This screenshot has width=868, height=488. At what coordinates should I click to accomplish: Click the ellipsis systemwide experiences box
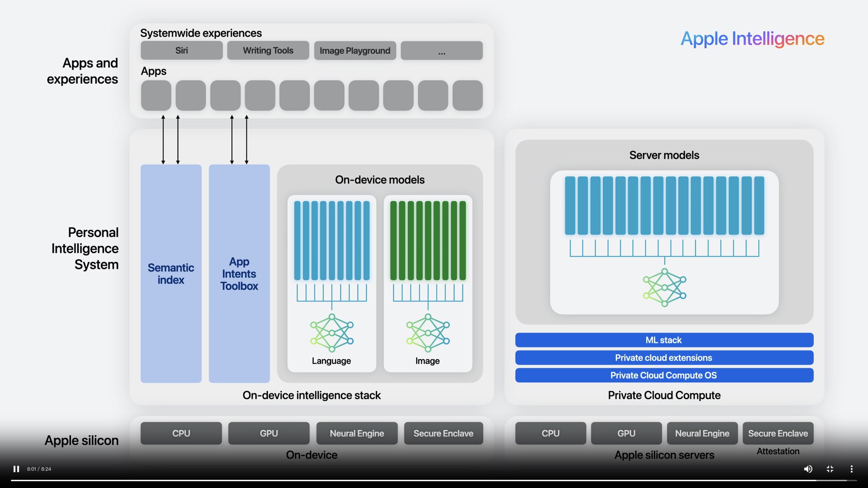[x=442, y=50]
